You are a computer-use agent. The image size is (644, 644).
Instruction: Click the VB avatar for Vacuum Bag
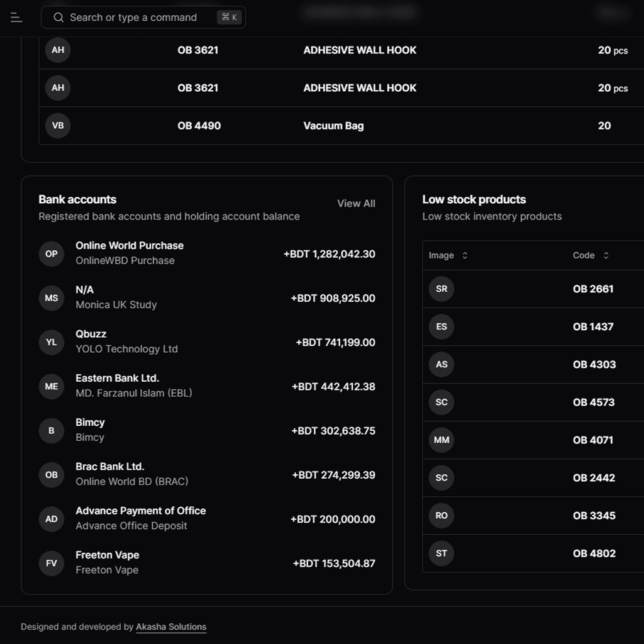[x=58, y=125]
